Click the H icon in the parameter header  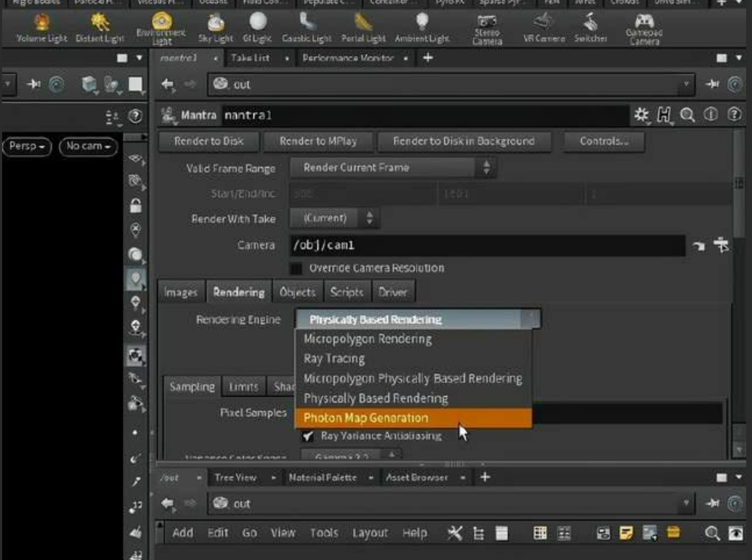664,115
